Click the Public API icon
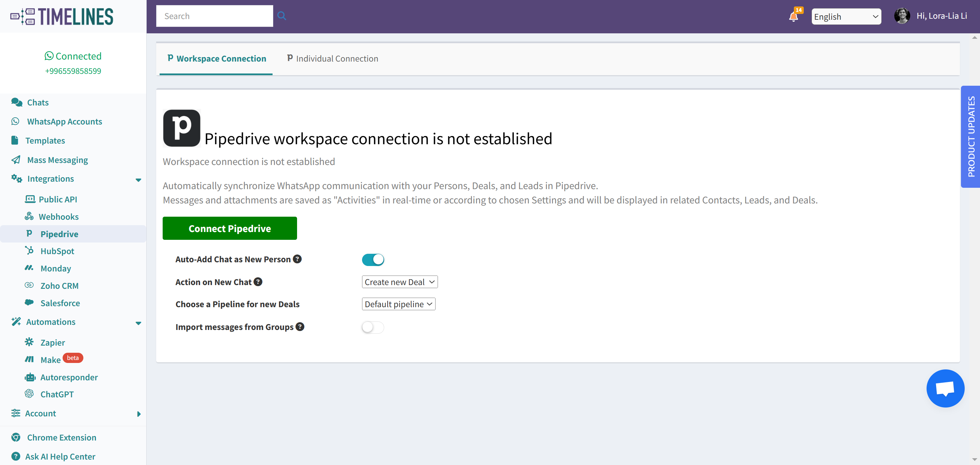This screenshot has height=465, width=980. click(30, 199)
